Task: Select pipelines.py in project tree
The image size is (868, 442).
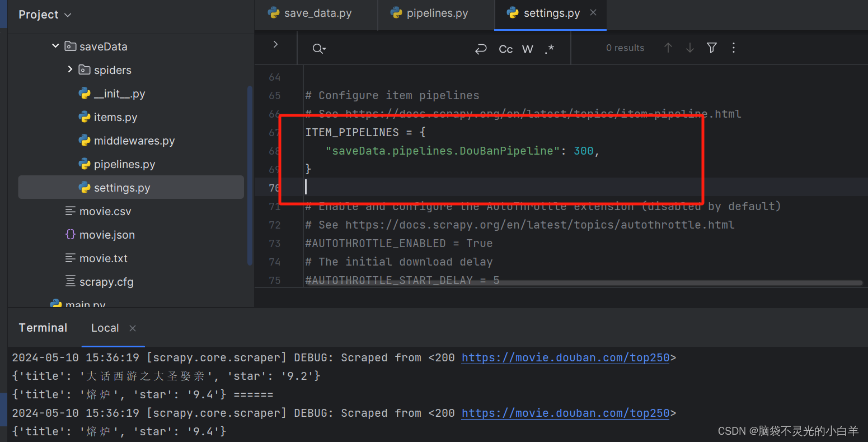Action: click(124, 164)
